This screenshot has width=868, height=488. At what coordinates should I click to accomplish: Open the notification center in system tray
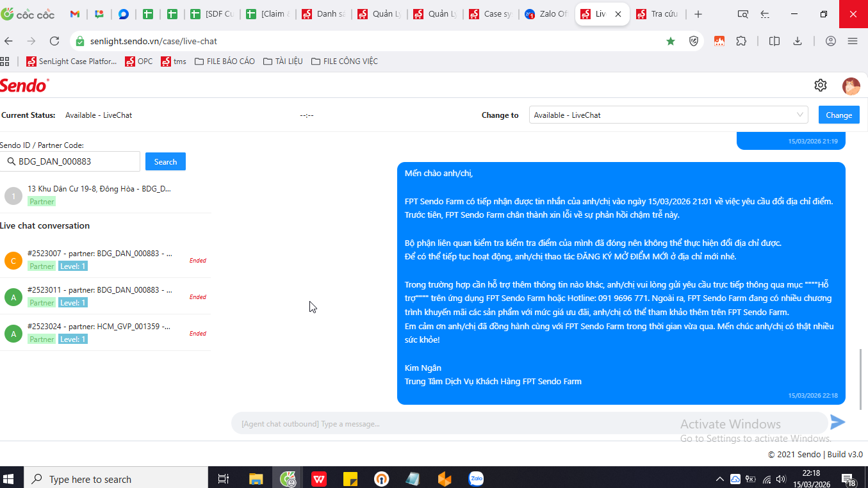click(x=849, y=480)
